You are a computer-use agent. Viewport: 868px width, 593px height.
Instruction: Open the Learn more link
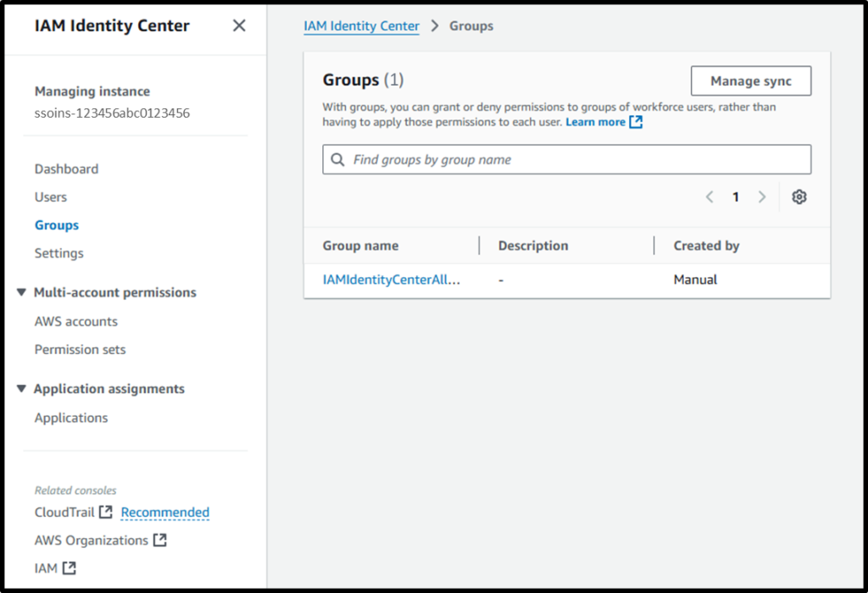pyautogui.click(x=595, y=122)
